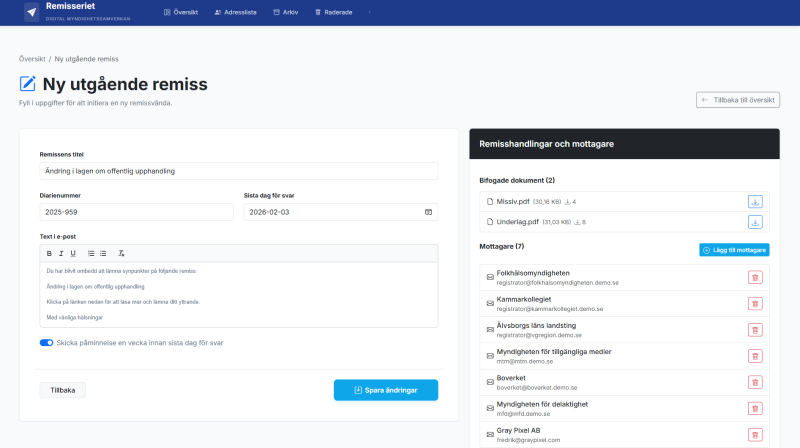Apply italic formatting in the editor toolbar
The image size is (800, 448).
(61, 253)
